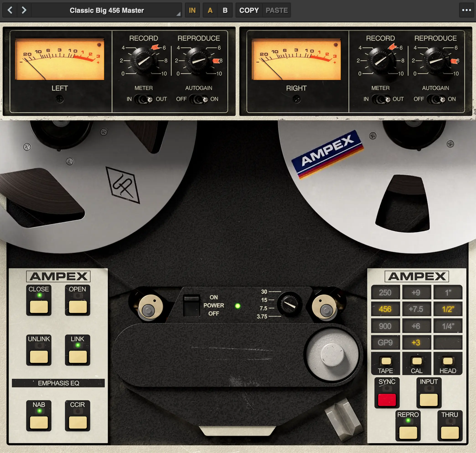Click the LEFT meter calibration screw
This screenshot has width=476, height=453.
[60, 99]
